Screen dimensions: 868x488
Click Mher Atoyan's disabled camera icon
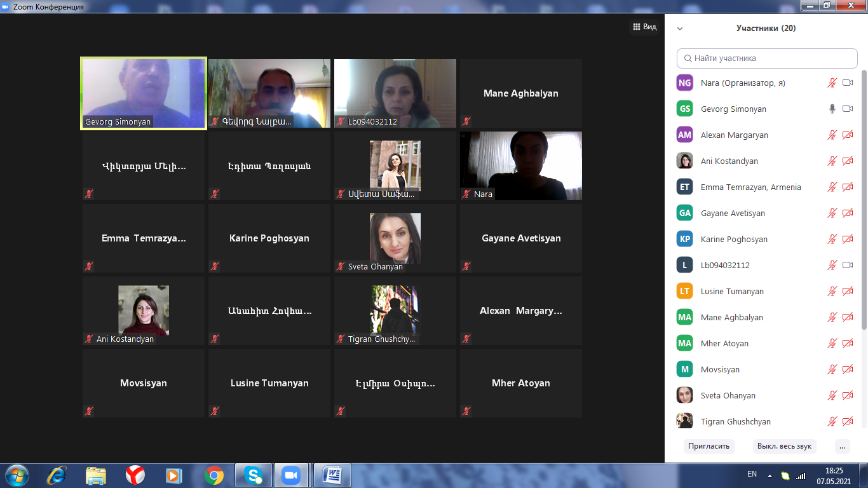point(847,343)
